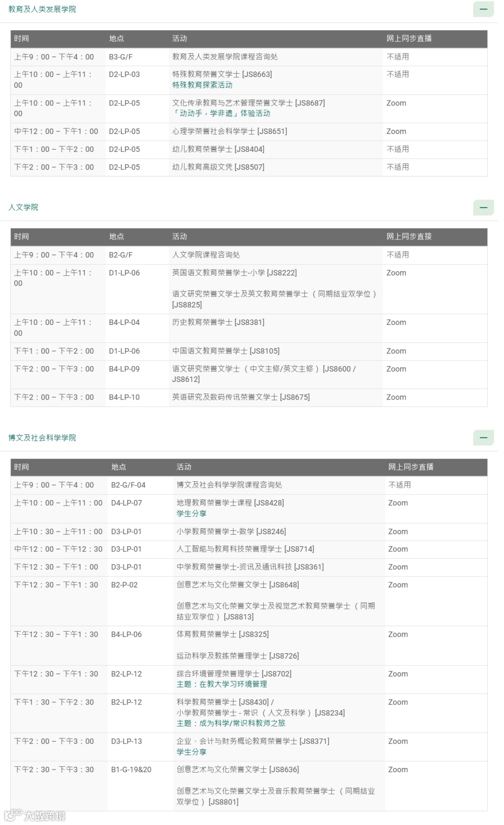Select the 人文学院 heading
The image size is (504, 825).
pyautogui.click(x=23, y=207)
